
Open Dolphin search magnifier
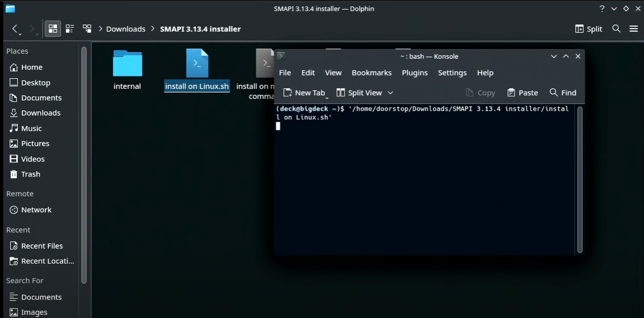tap(616, 29)
